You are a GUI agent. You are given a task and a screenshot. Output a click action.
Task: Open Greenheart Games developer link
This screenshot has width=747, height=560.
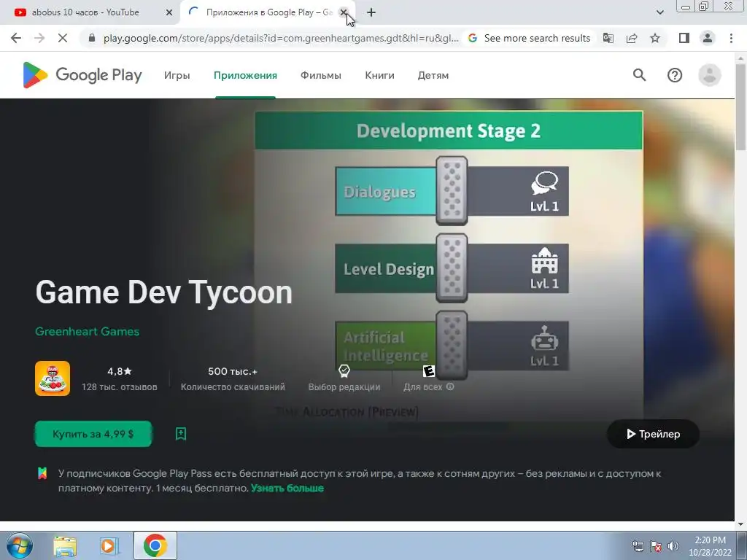[x=88, y=332]
